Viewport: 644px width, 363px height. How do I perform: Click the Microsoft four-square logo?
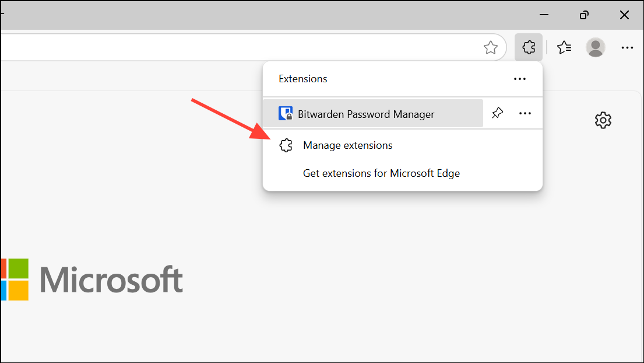pyautogui.click(x=15, y=280)
